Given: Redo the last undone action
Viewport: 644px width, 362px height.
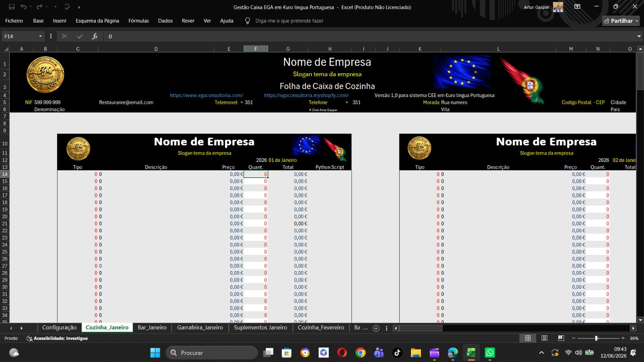Looking at the screenshot, I should (x=39, y=7).
